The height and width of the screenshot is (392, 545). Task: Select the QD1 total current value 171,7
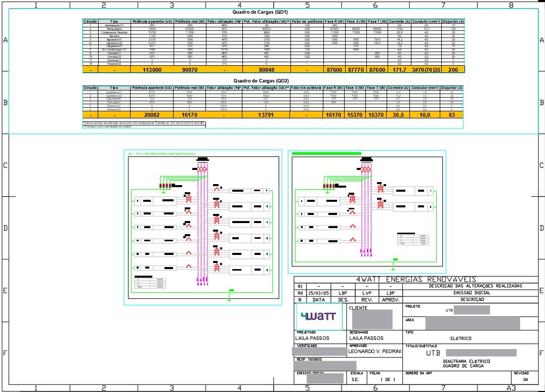click(399, 70)
